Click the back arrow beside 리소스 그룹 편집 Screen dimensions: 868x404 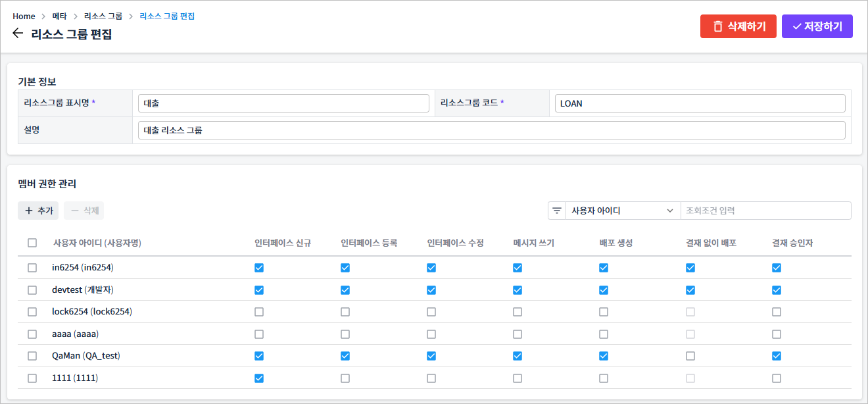18,34
